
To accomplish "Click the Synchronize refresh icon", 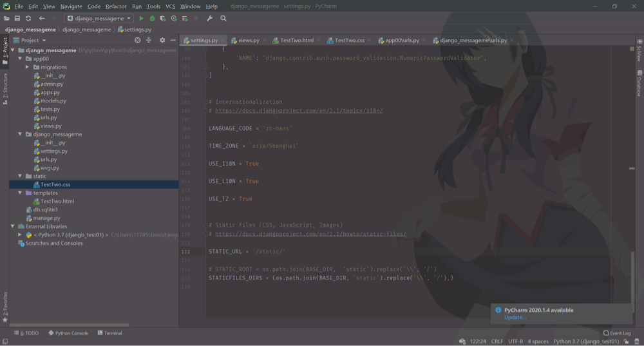I will pos(28,19).
